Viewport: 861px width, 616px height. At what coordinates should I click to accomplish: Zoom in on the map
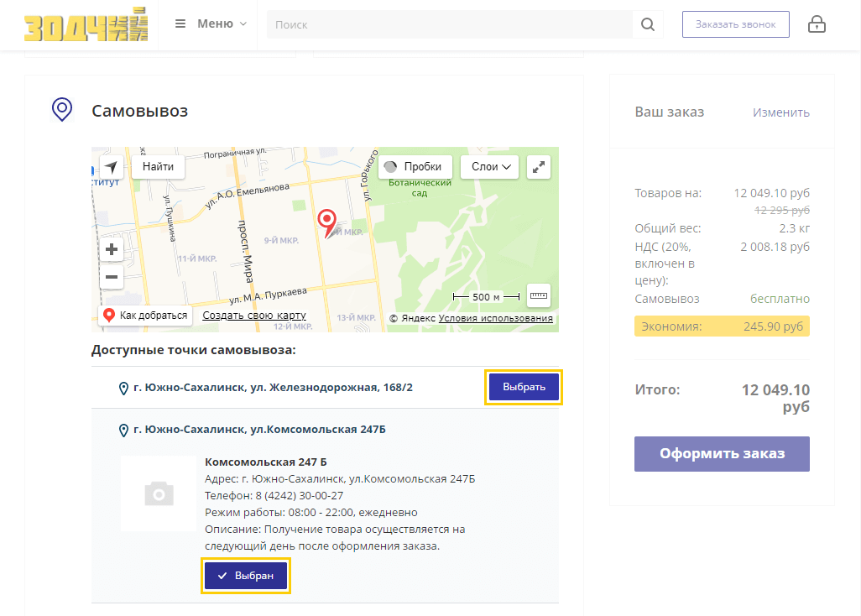pos(111,249)
